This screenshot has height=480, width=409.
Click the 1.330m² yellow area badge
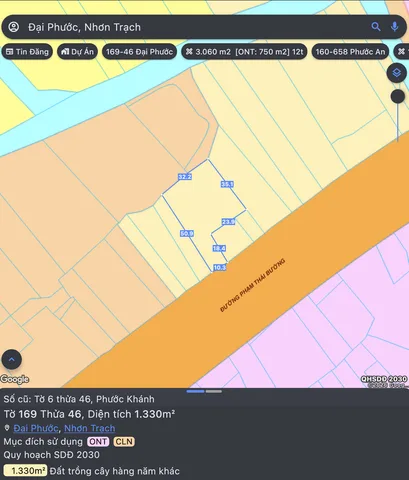(x=25, y=471)
